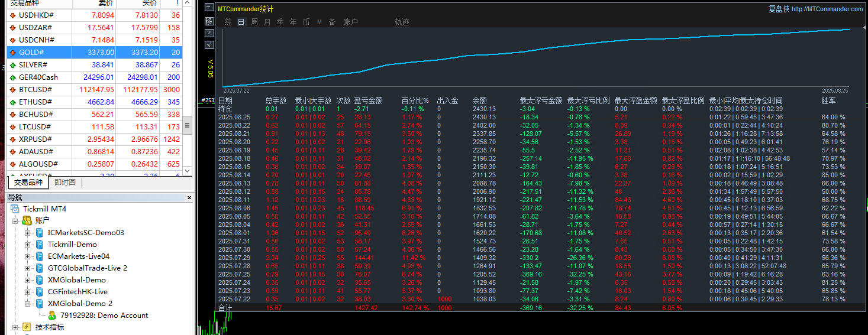The height and width of the screenshot is (335, 868).
Task: Select the highlighted GOLD# symbol row
Action: pyautogui.click(x=95, y=53)
